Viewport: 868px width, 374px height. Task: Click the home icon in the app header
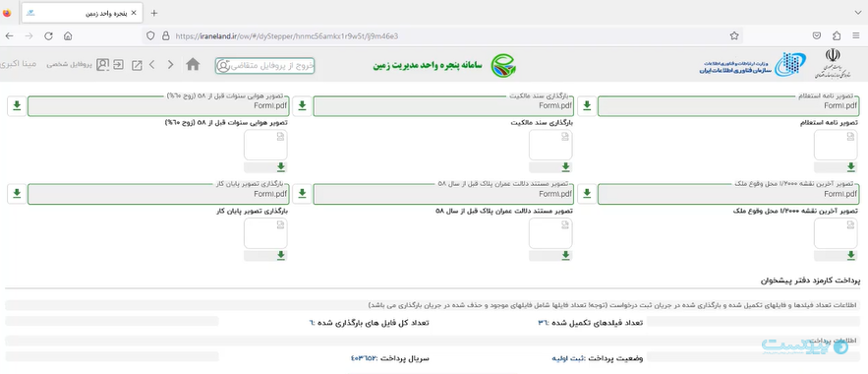193,64
